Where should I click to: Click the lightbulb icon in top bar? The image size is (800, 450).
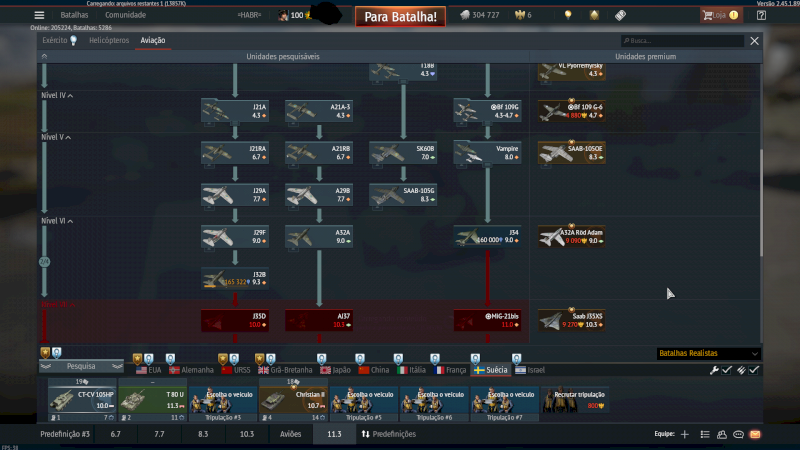click(x=568, y=15)
